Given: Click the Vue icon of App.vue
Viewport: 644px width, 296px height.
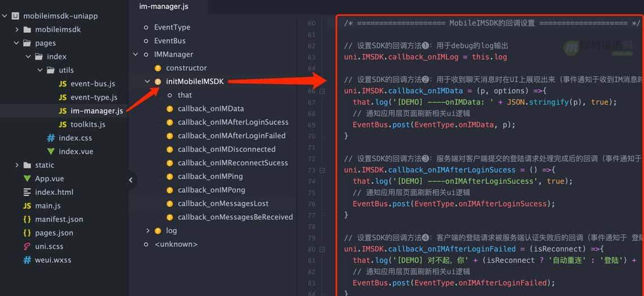Looking at the screenshot, I should coord(27,179).
